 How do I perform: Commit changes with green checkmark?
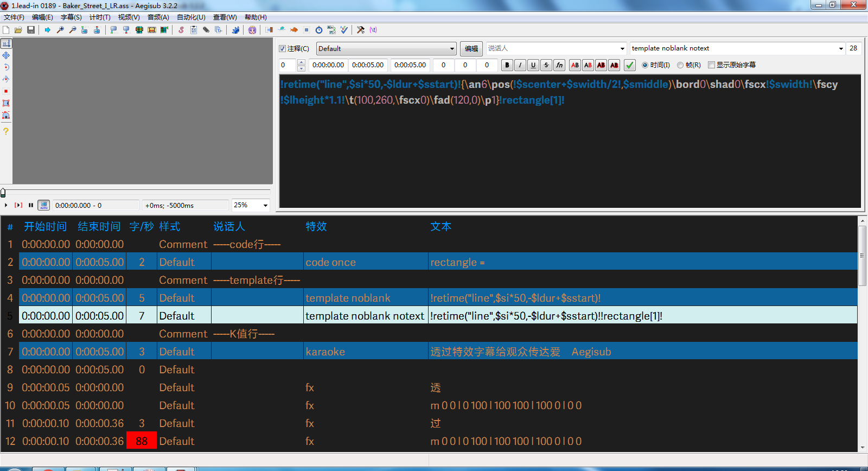(x=630, y=65)
